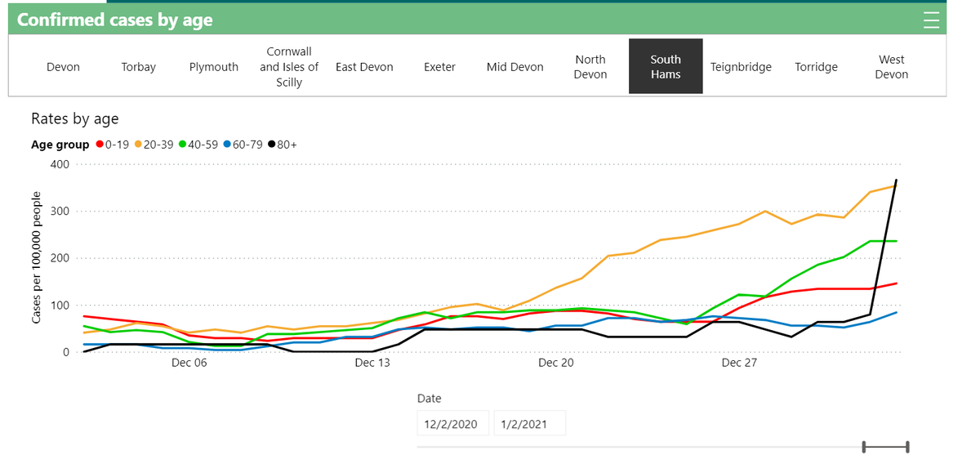This screenshot has width=980, height=473.
Task: Click the Rates by age chart title
Action: coord(74,119)
